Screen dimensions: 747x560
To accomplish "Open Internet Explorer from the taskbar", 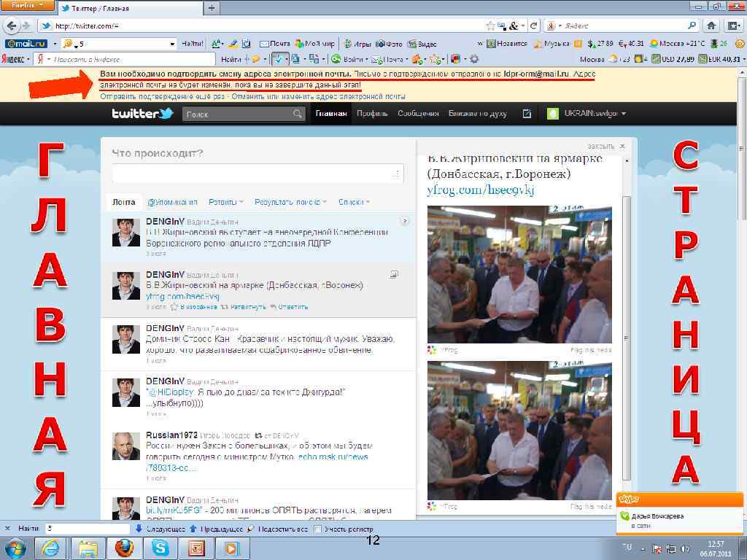I will pos(50,548).
